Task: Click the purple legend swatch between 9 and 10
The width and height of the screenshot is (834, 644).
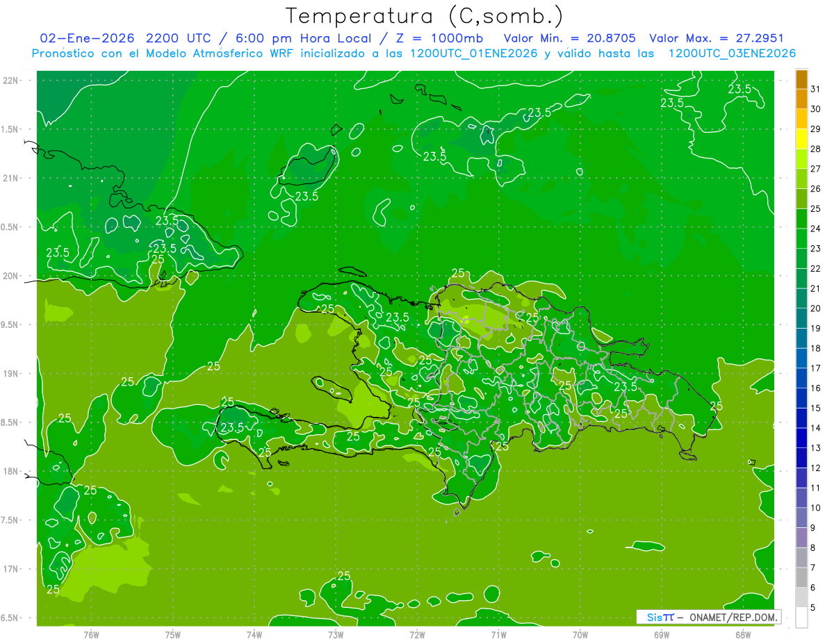Action: [x=801, y=518]
